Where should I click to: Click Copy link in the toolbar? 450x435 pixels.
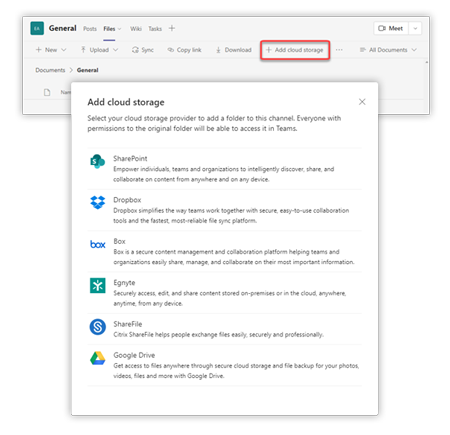(x=184, y=50)
